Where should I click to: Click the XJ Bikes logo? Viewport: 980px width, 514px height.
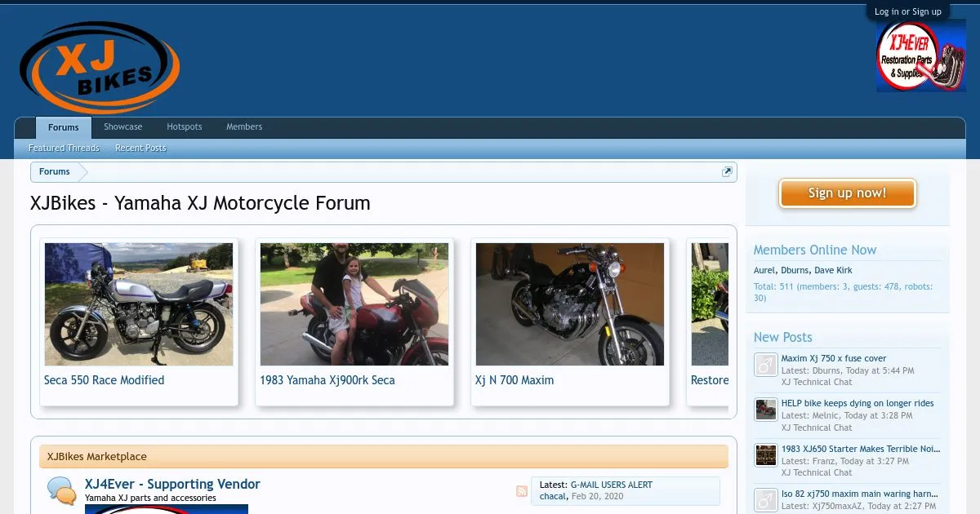point(100,67)
